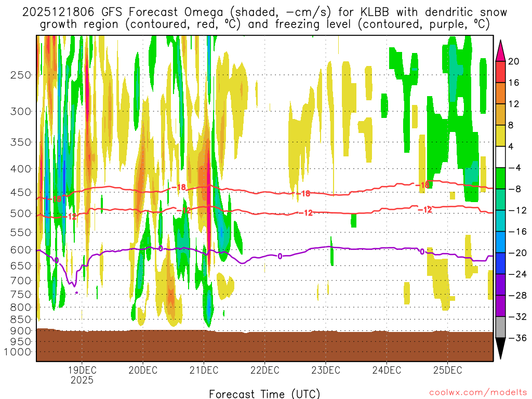Select the red 16 to 20 colorbar swatch
The width and height of the screenshot is (532, 399).
click(x=500, y=72)
